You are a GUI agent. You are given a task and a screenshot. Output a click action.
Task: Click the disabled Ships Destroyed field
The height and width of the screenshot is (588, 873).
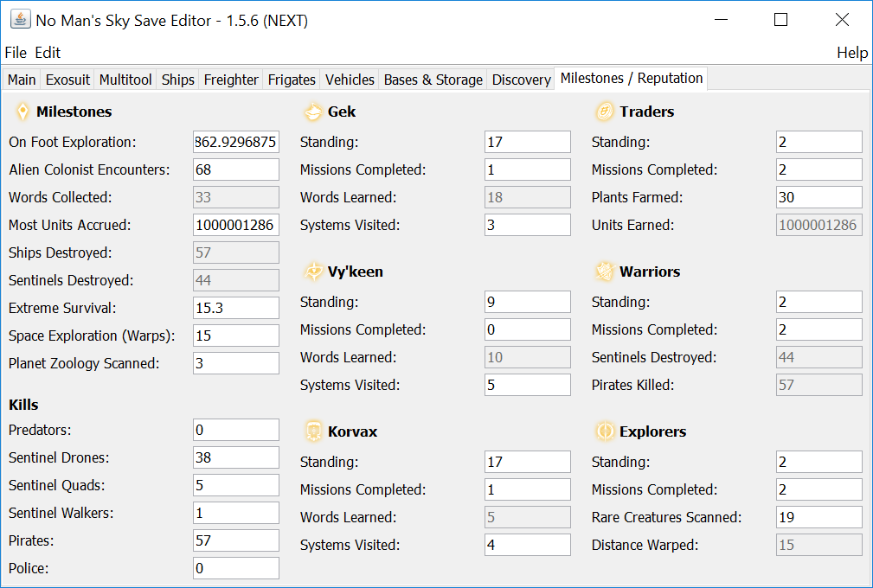(236, 252)
